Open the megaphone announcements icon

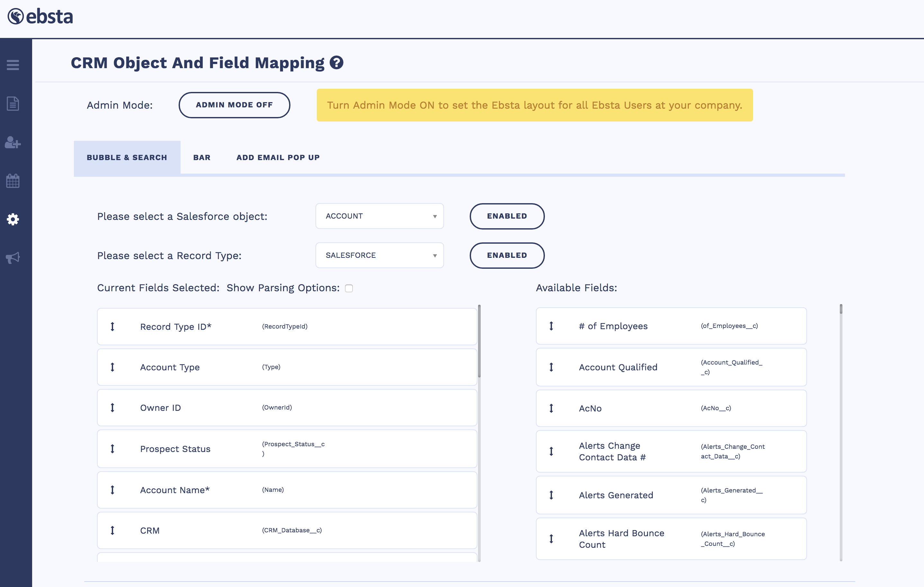(13, 257)
